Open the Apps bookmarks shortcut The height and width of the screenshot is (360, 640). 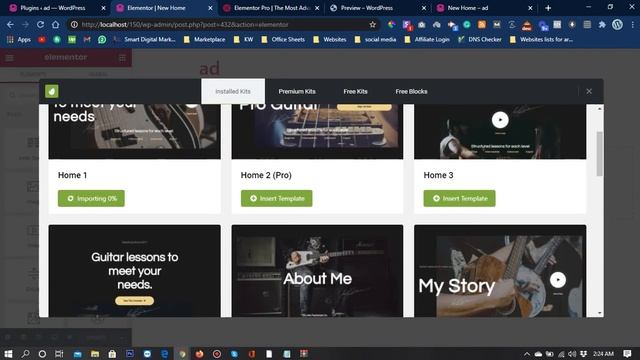(x=19, y=39)
